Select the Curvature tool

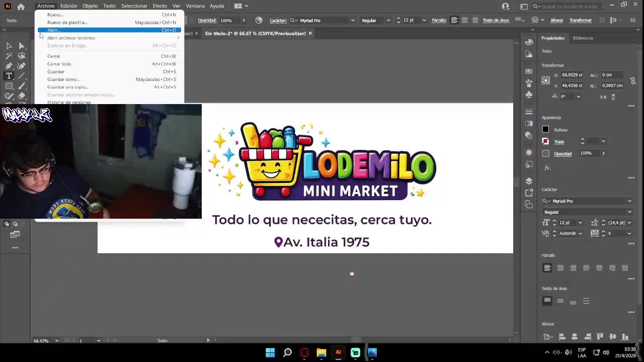[x=22, y=66]
